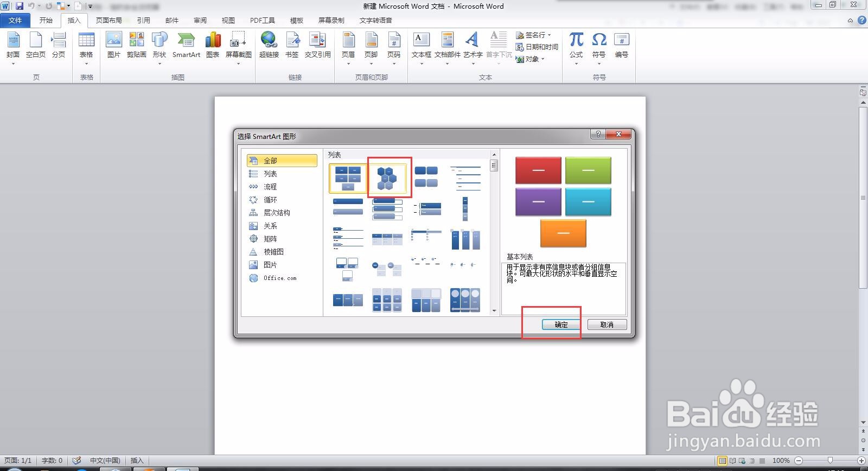868x471 pixels.
Task: Insert a chart (图表)
Action: pyautogui.click(x=213, y=46)
